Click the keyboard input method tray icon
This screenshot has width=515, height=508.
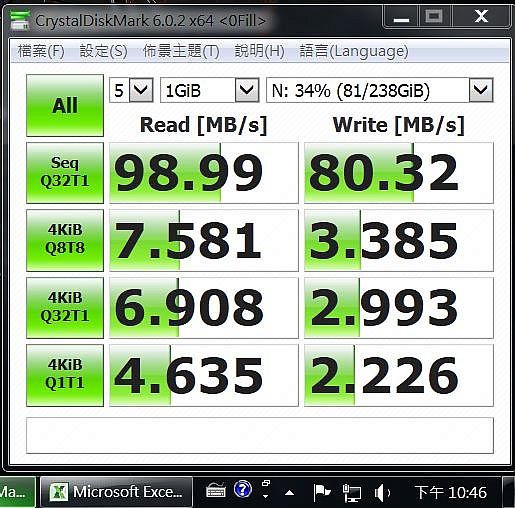click(x=216, y=491)
